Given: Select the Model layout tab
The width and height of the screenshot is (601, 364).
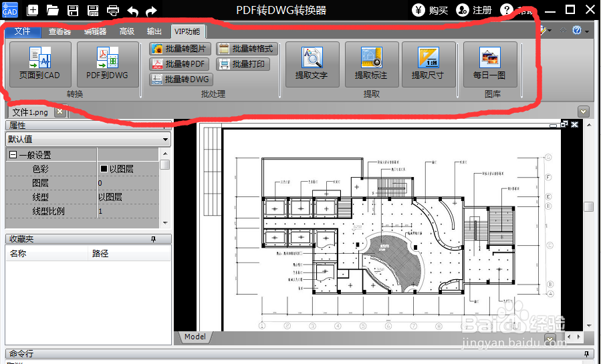Looking at the screenshot, I should pyautogui.click(x=195, y=337).
